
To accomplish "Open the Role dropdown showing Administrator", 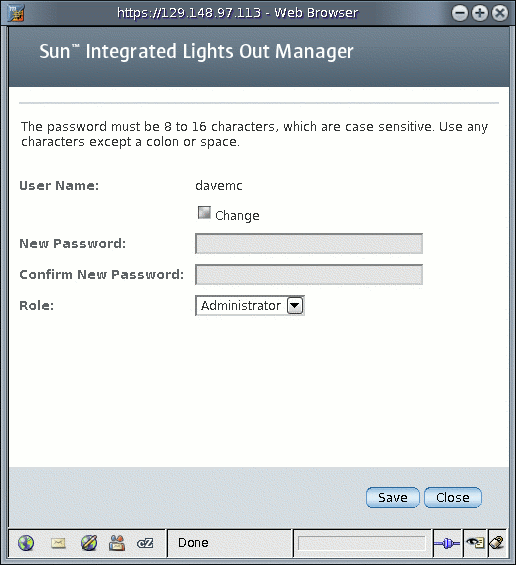I will click(x=250, y=306).
